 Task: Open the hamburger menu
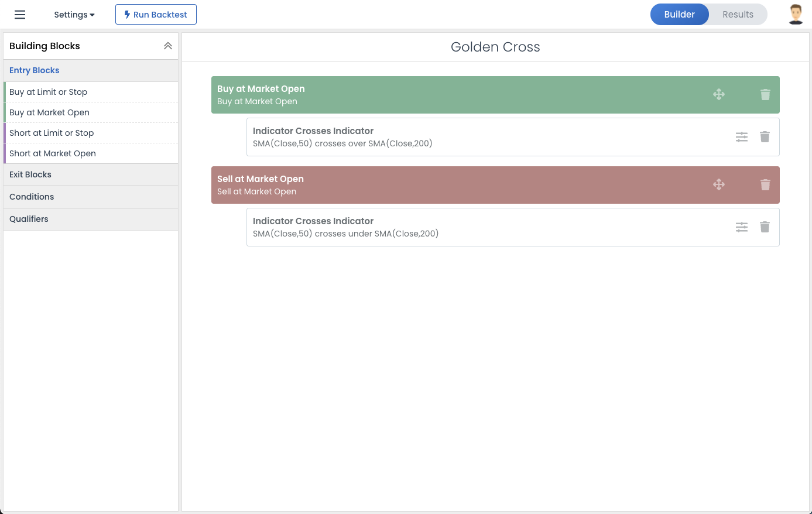coord(20,15)
